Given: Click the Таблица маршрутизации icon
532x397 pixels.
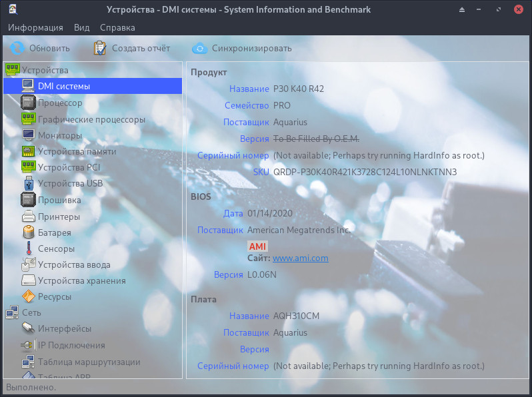Looking at the screenshot, I should tap(28, 362).
